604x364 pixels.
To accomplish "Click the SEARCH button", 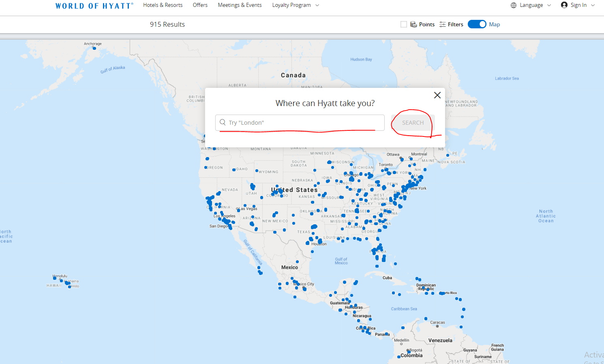I will tap(413, 123).
